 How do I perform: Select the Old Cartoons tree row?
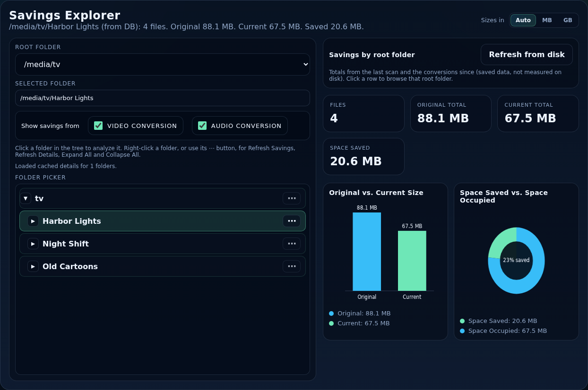[x=163, y=266]
